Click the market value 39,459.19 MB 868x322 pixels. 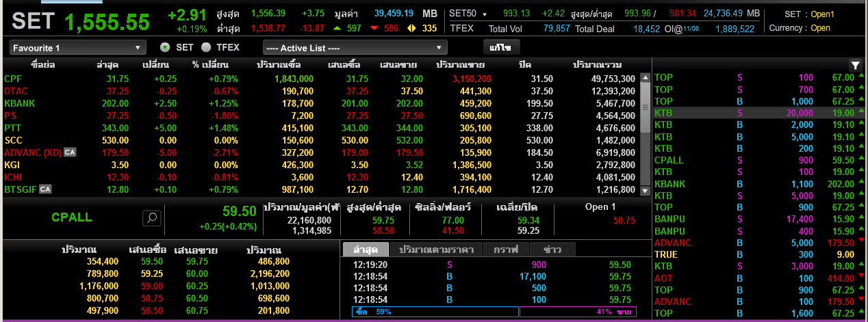[x=405, y=14]
